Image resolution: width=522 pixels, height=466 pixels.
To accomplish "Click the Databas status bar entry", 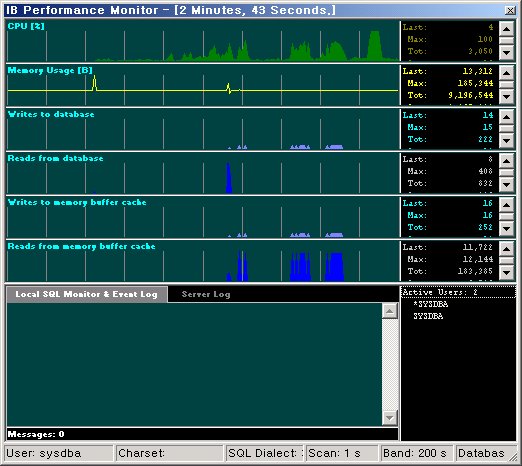I will point(485,453).
